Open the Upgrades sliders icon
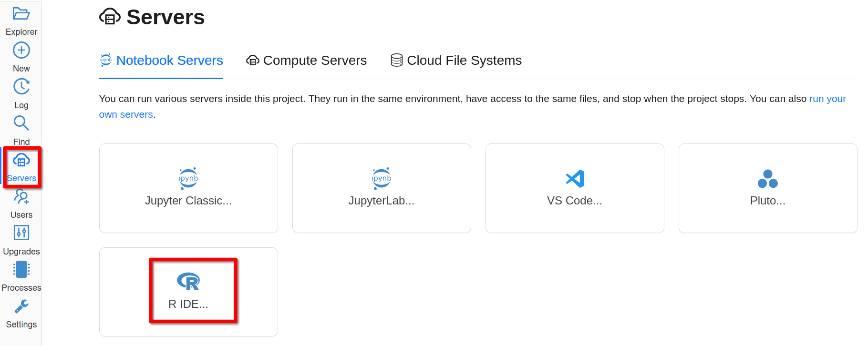 pyautogui.click(x=21, y=233)
